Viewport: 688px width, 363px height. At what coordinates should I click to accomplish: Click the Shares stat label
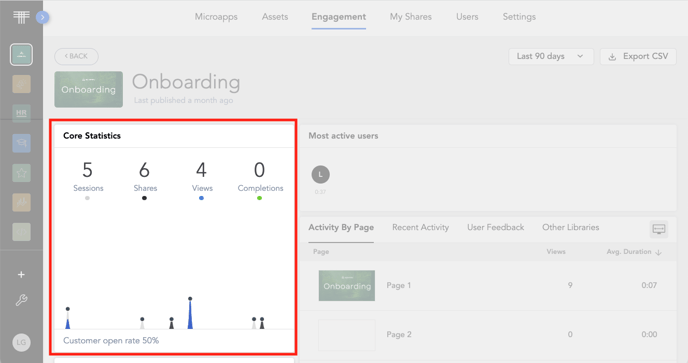point(145,188)
